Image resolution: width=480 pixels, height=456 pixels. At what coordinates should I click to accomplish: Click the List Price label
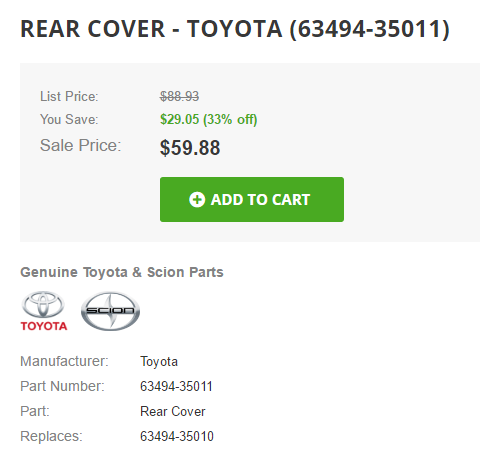pyautogui.click(x=69, y=97)
